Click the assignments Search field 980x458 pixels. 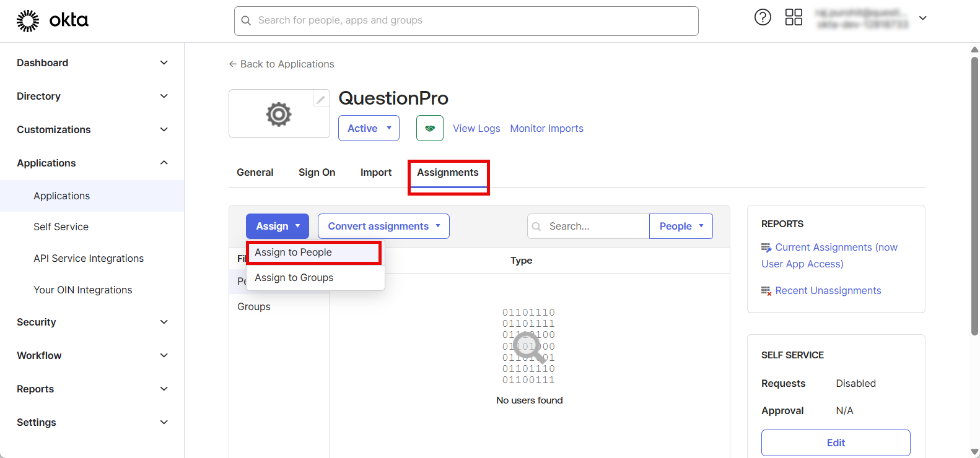click(x=588, y=226)
